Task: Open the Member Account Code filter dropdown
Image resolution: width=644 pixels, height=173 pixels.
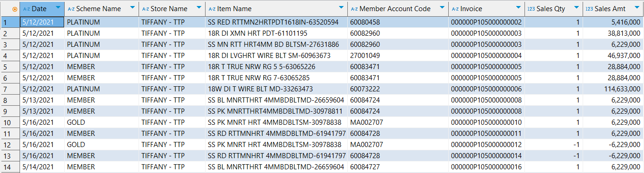Action: point(442,8)
